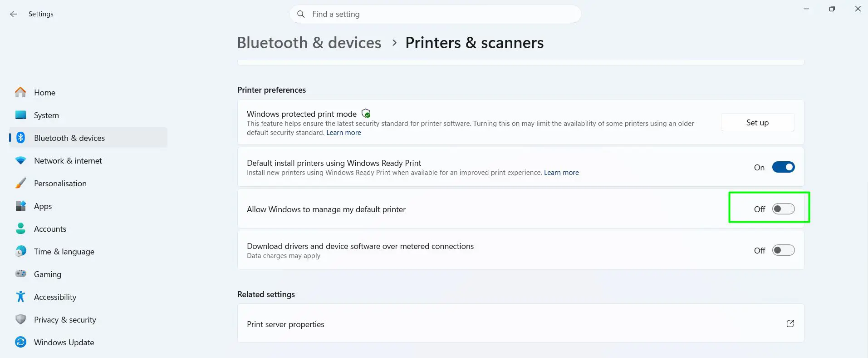The image size is (868, 358).
Task: Click the Network wifi icon
Action: click(x=20, y=160)
